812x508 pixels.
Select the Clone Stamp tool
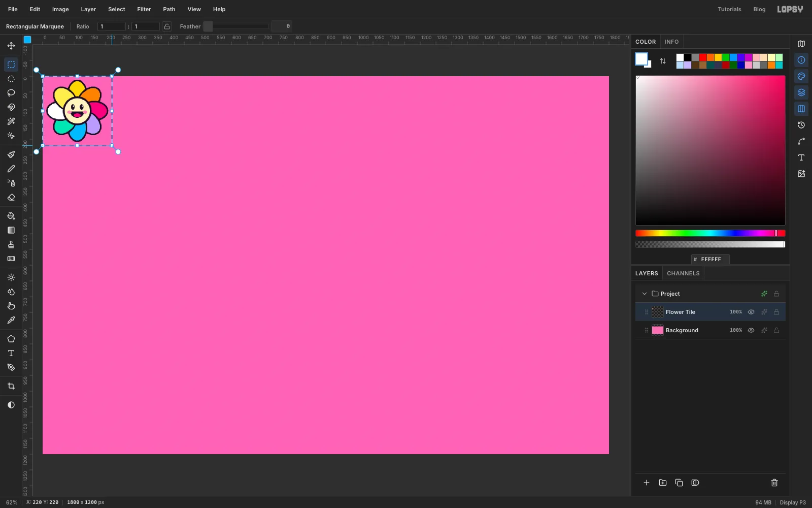[x=11, y=244]
